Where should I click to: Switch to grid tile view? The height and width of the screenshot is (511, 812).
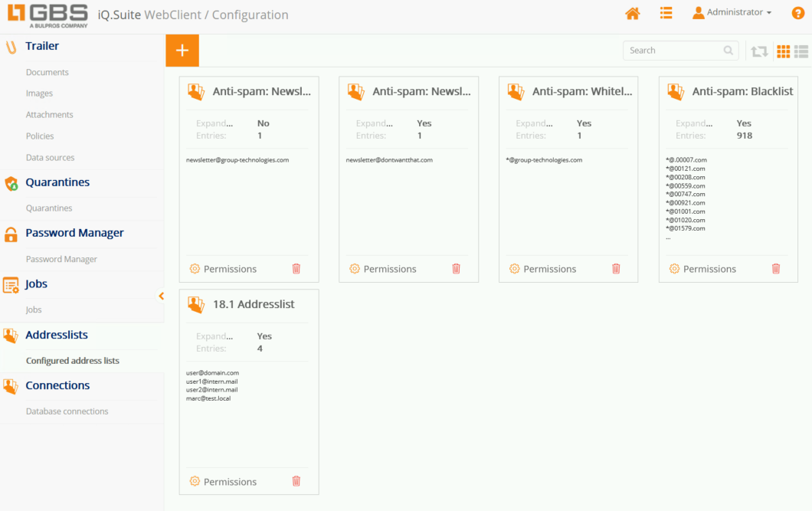[783, 51]
